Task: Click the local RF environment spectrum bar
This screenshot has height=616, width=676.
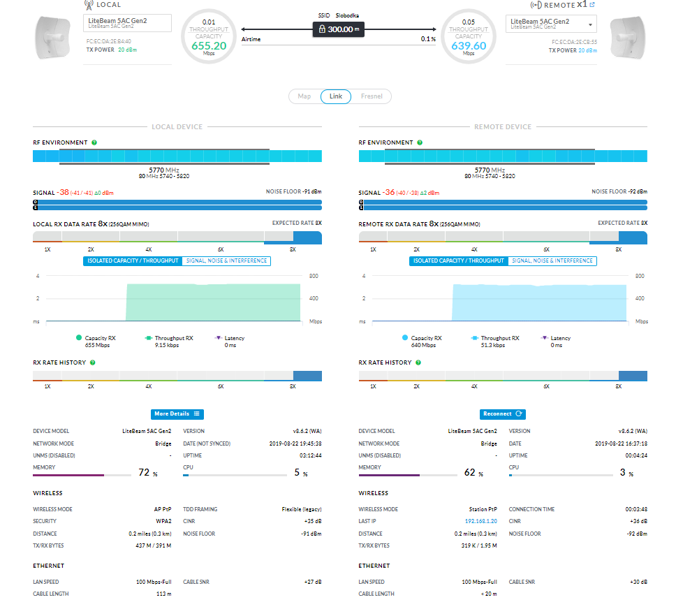Action: (177, 156)
